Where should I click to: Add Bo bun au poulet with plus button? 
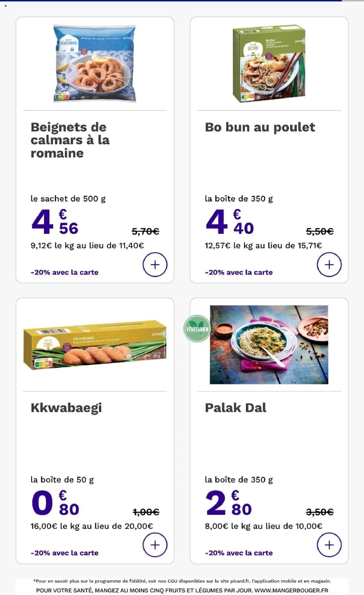pyautogui.click(x=329, y=265)
